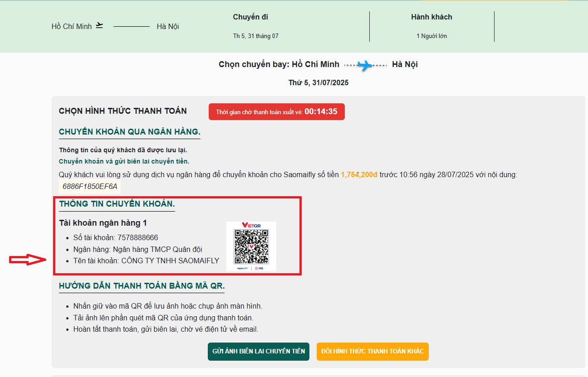
Task: Click 'CÔNG TY TNHH SAOMAIFLY' account name
Action: pyautogui.click(x=170, y=261)
